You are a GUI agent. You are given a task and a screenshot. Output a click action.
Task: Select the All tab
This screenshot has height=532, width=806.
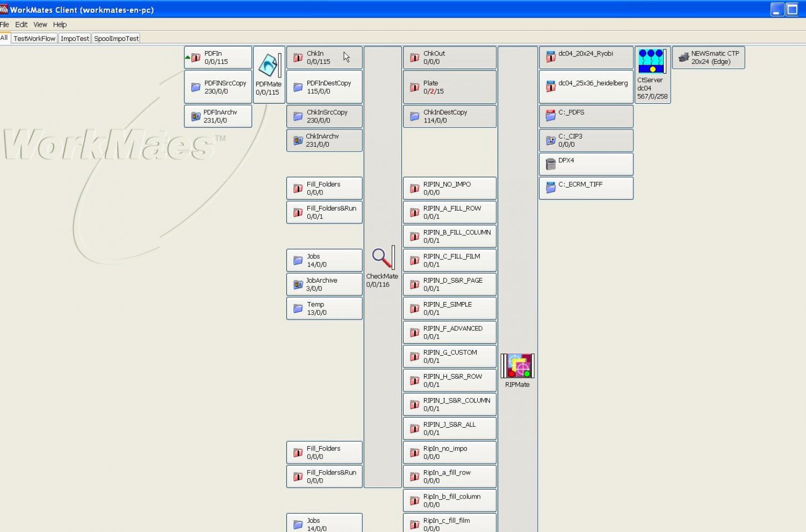(4, 38)
